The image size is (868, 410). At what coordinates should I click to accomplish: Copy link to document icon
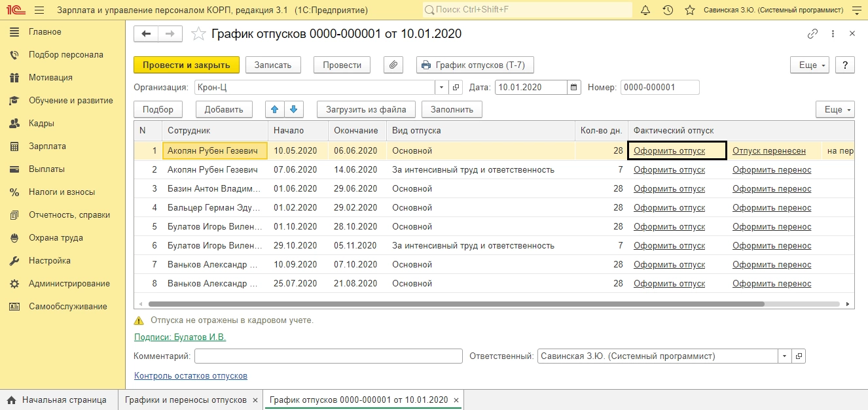pos(812,34)
